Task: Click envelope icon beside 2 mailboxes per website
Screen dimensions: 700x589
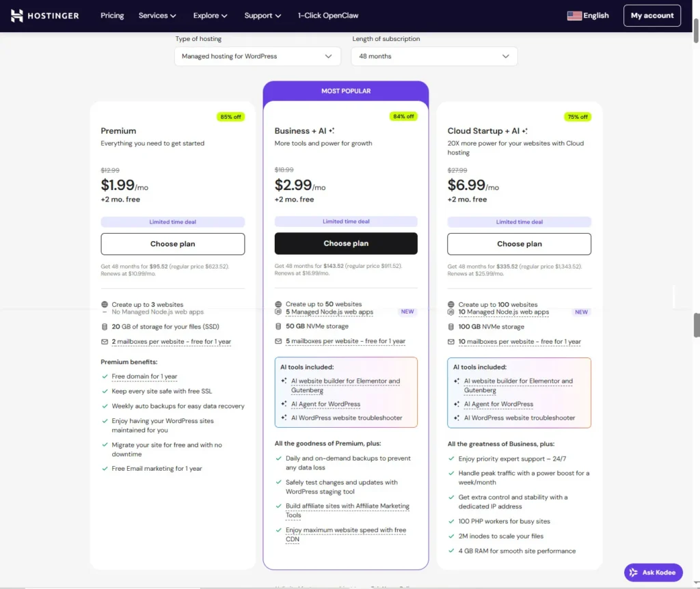Action: pyautogui.click(x=105, y=342)
